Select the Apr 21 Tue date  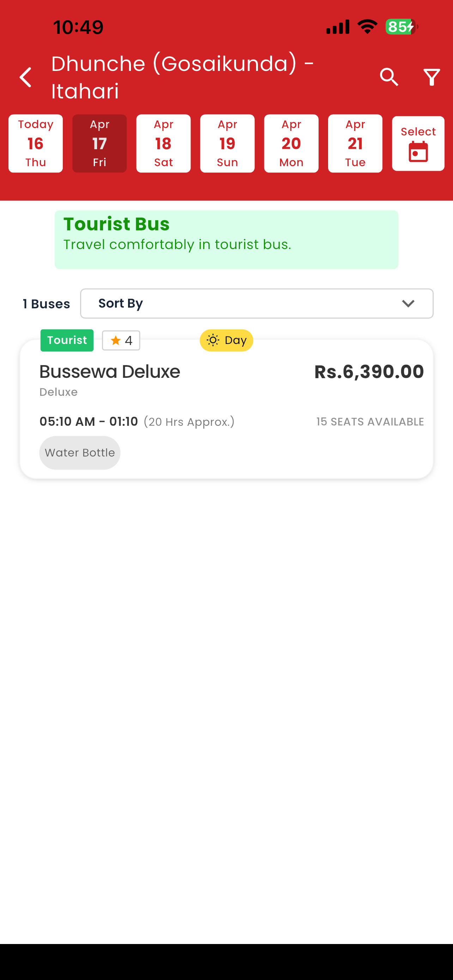pos(355,144)
